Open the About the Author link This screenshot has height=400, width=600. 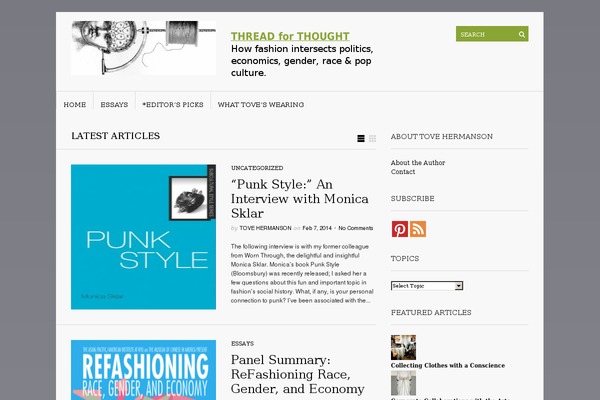pyautogui.click(x=418, y=163)
